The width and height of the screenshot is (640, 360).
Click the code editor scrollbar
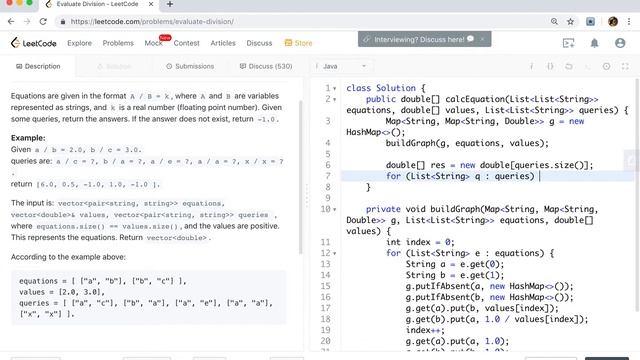[637, 196]
